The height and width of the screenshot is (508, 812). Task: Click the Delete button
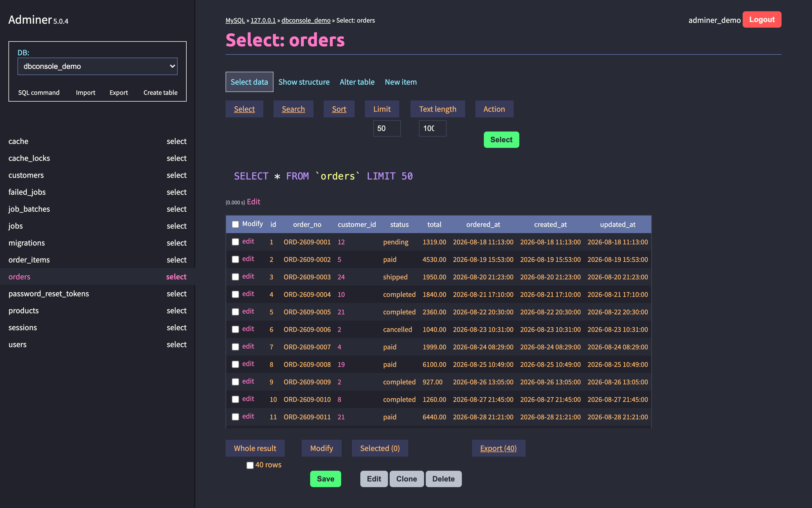443,479
